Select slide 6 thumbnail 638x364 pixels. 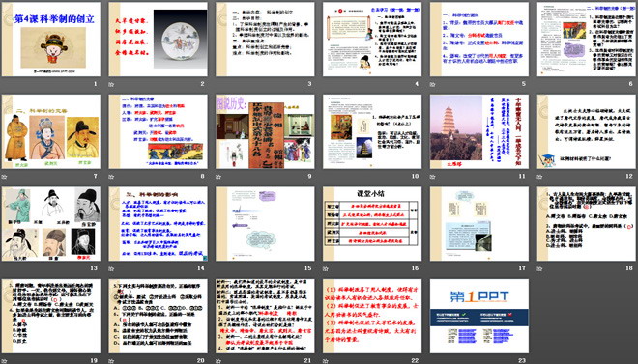coord(587,39)
